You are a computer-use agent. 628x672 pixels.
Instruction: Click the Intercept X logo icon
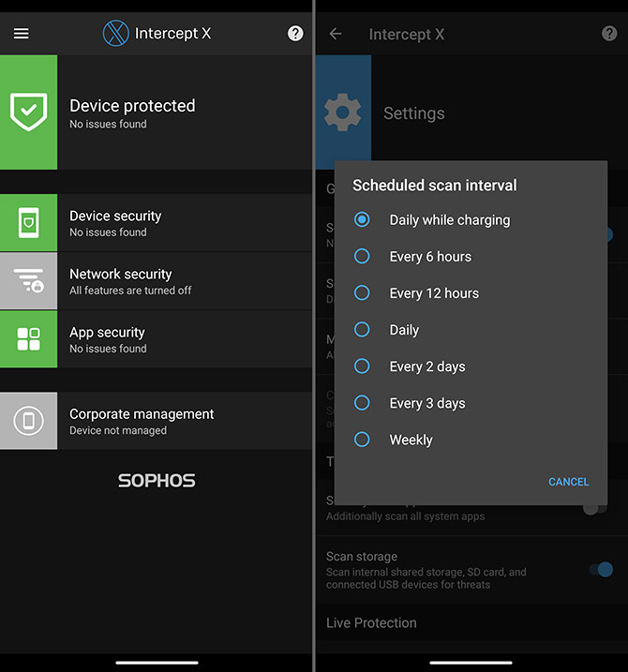point(115,33)
